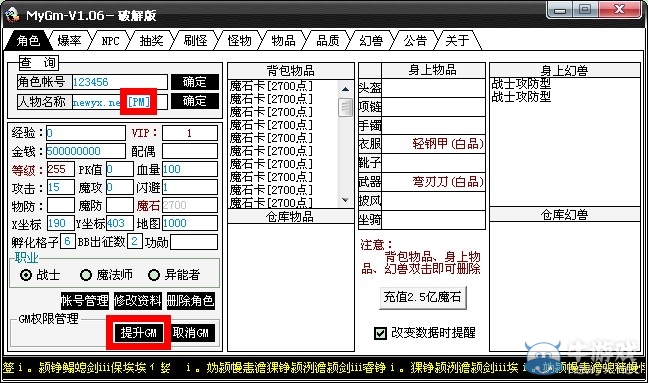Click the 背包物品 list scroll-down arrow
Screen dimensions: 648x383
pyautogui.click(x=345, y=200)
